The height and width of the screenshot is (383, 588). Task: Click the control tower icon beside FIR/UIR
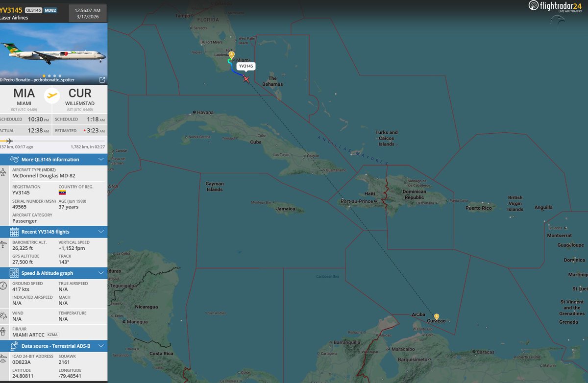point(3,332)
